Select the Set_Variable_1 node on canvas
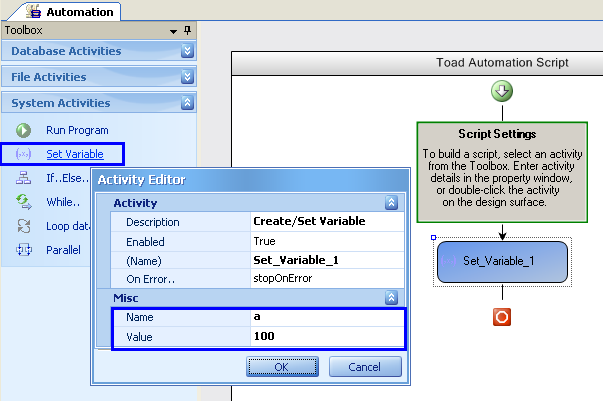This screenshot has height=403, width=603. tap(502, 261)
